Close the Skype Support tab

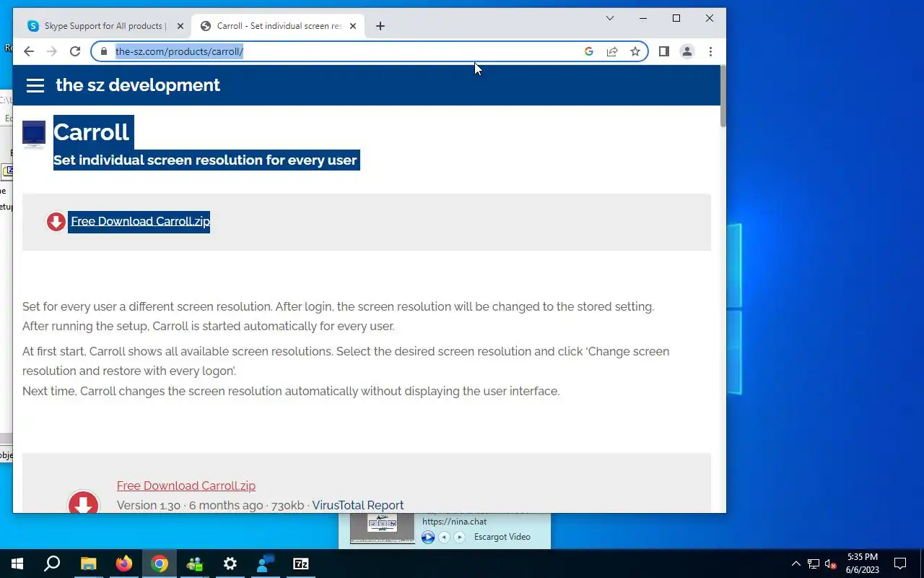pyautogui.click(x=180, y=26)
